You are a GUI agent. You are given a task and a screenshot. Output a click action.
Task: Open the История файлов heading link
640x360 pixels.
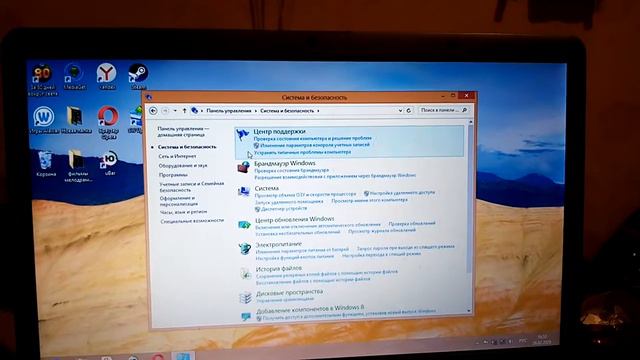pos(279,269)
